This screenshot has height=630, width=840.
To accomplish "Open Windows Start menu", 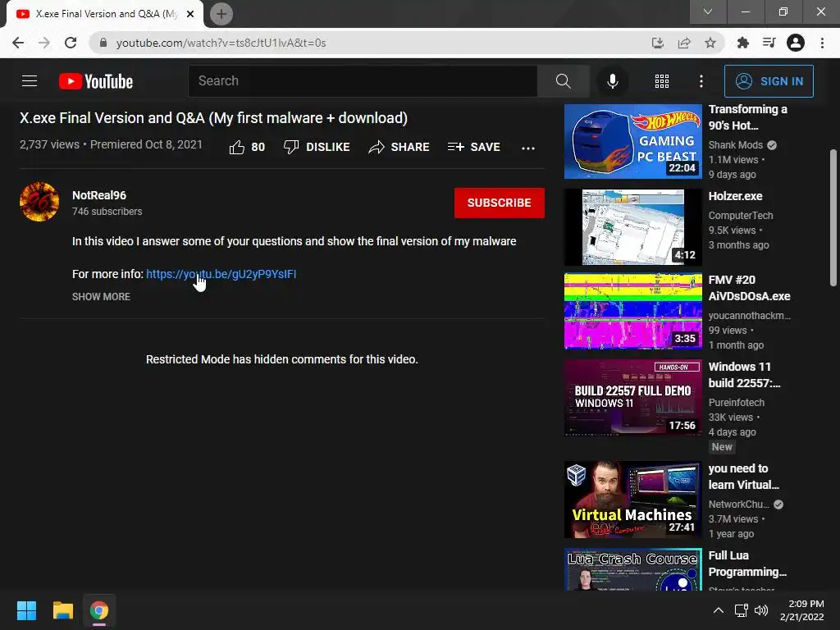I will 26,610.
